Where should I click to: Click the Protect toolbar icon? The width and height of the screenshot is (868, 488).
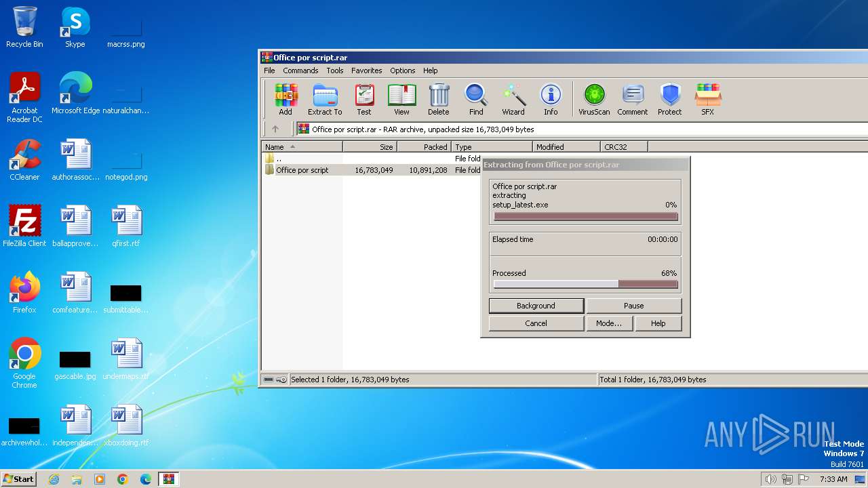coord(670,100)
